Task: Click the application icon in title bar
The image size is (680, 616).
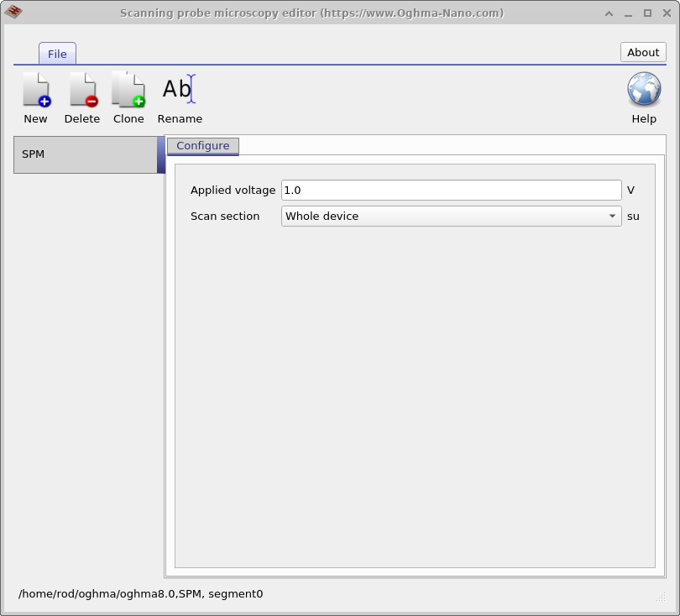Action: (x=13, y=13)
